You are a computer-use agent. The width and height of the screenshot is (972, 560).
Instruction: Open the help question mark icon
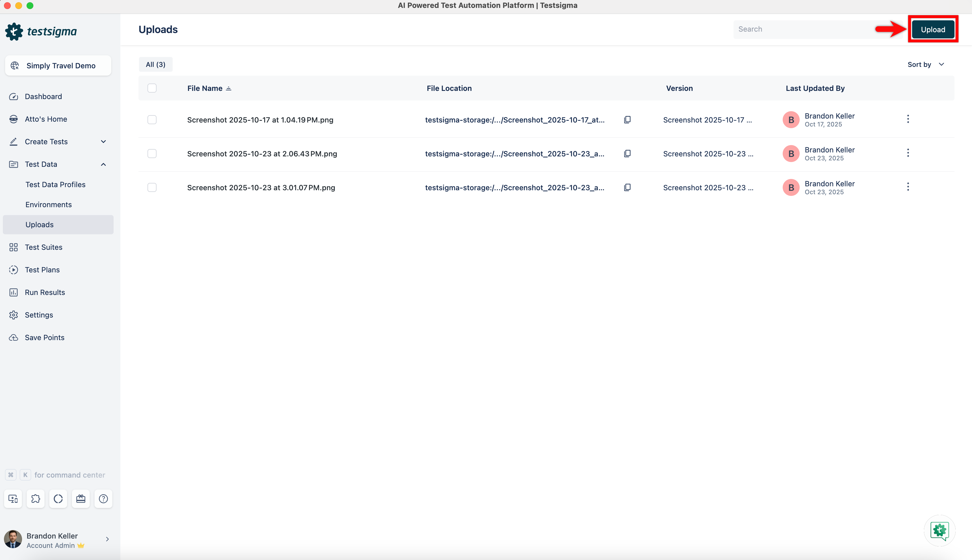tap(103, 499)
